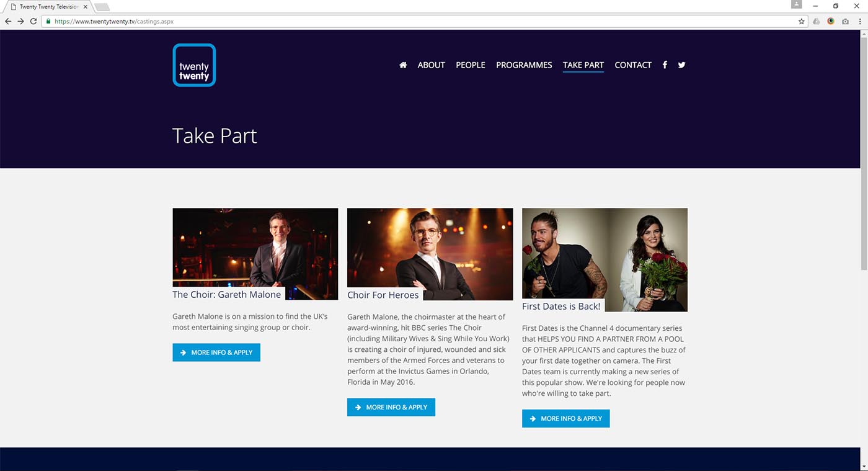
Task: Click the First Dates couple photo thumbnail
Action: click(604, 259)
